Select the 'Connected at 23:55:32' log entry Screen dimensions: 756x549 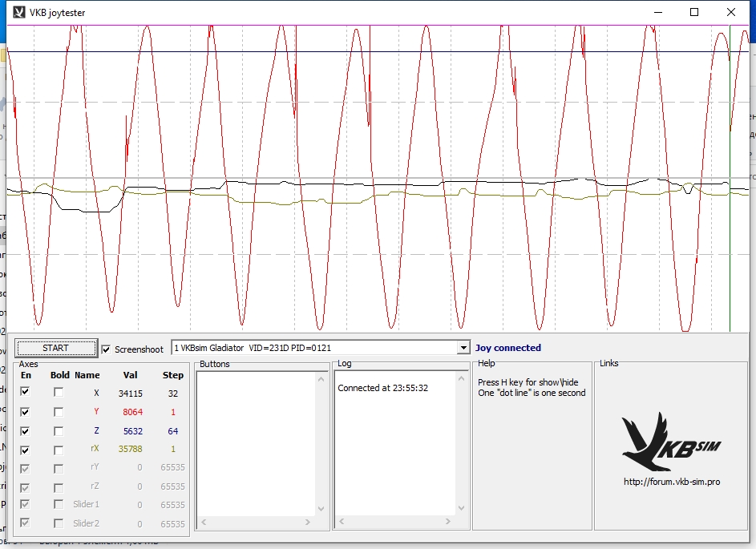coord(383,388)
